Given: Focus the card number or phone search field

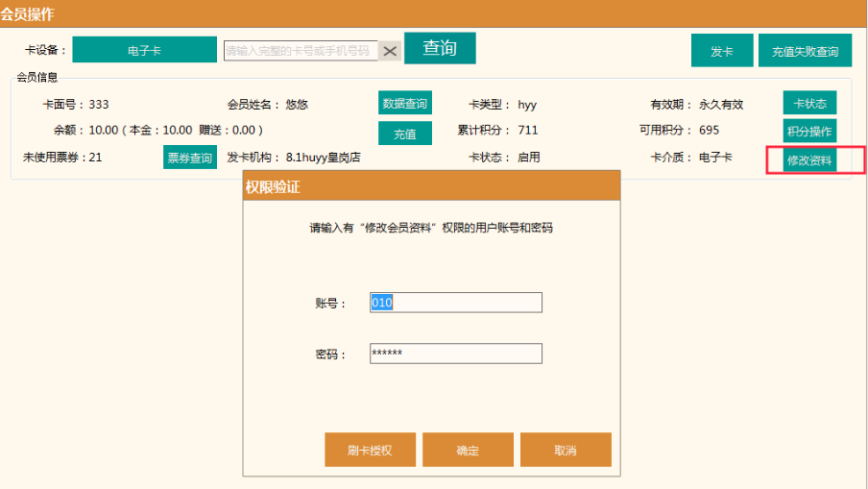Looking at the screenshot, I should [301, 51].
